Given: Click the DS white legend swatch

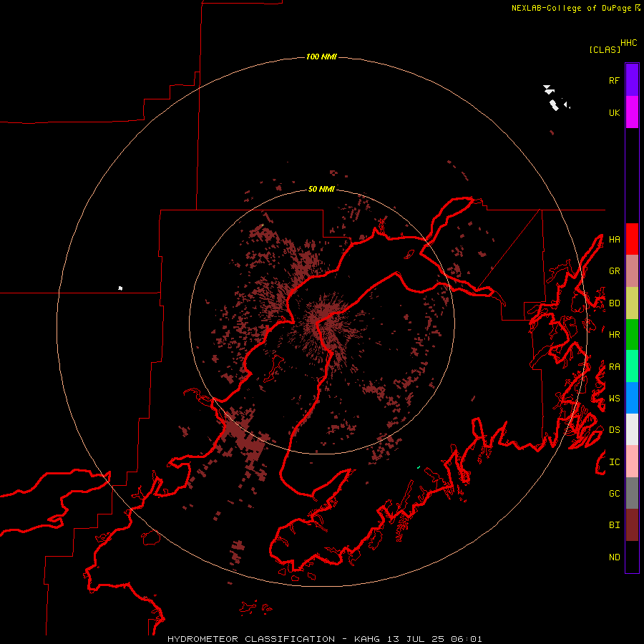Looking at the screenshot, I should point(632,429).
